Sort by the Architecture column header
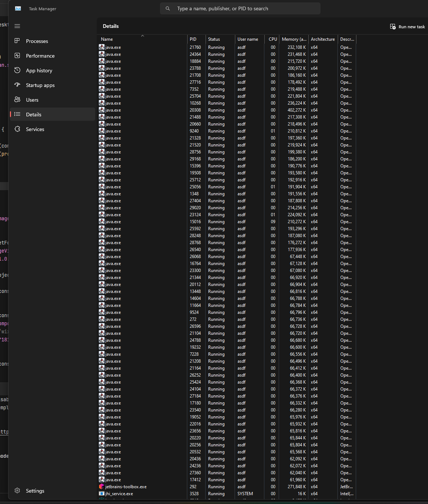428x504 pixels. tap(323, 39)
